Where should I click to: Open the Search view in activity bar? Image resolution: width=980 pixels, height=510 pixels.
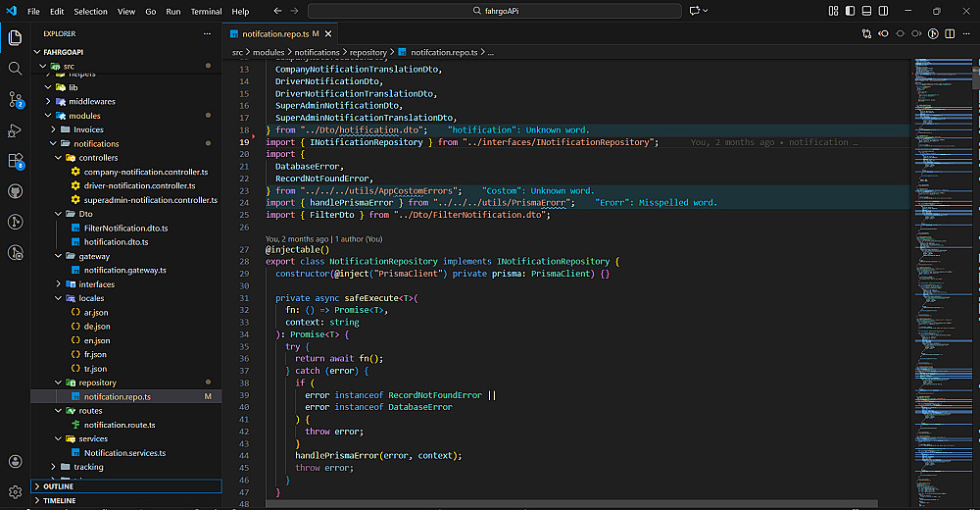[15, 69]
